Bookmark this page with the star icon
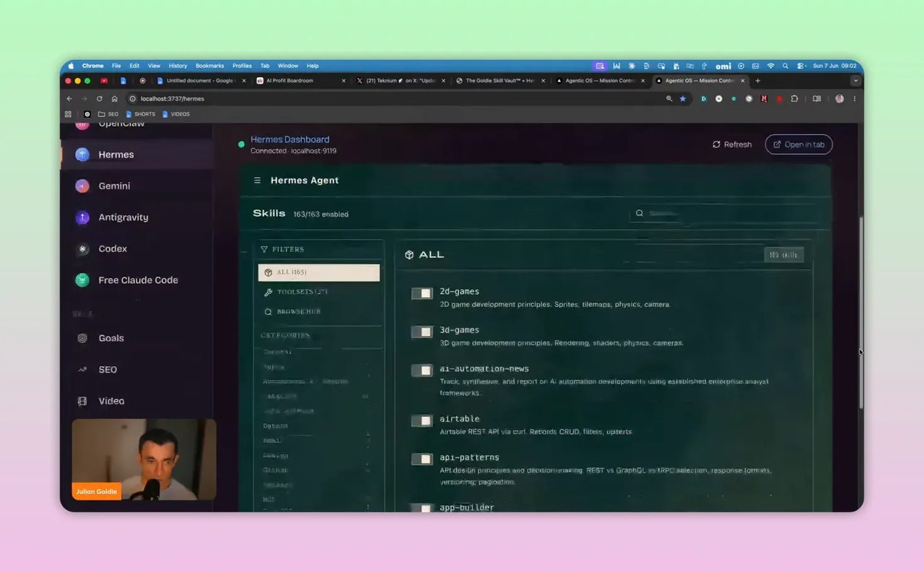The image size is (924, 572). (683, 99)
